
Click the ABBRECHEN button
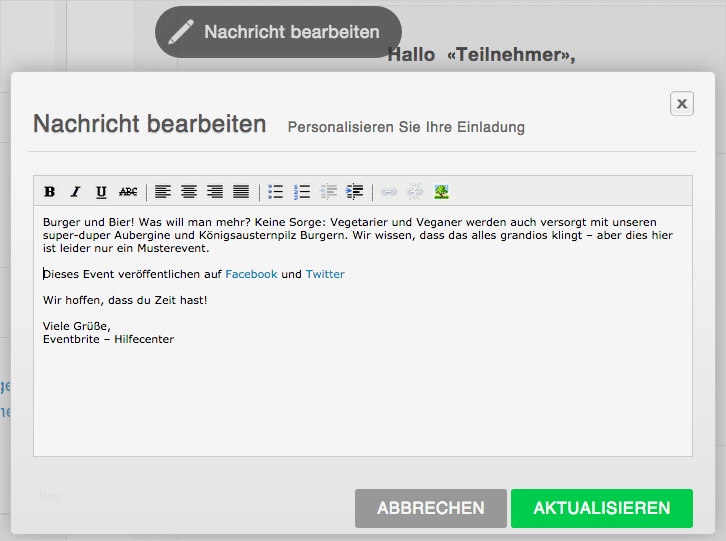pyautogui.click(x=431, y=508)
